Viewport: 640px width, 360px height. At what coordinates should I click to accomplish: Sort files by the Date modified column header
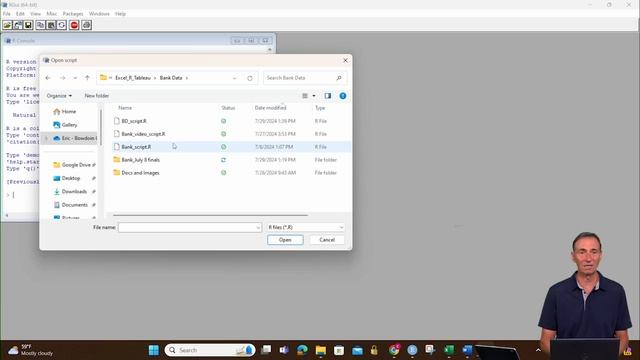(x=271, y=108)
